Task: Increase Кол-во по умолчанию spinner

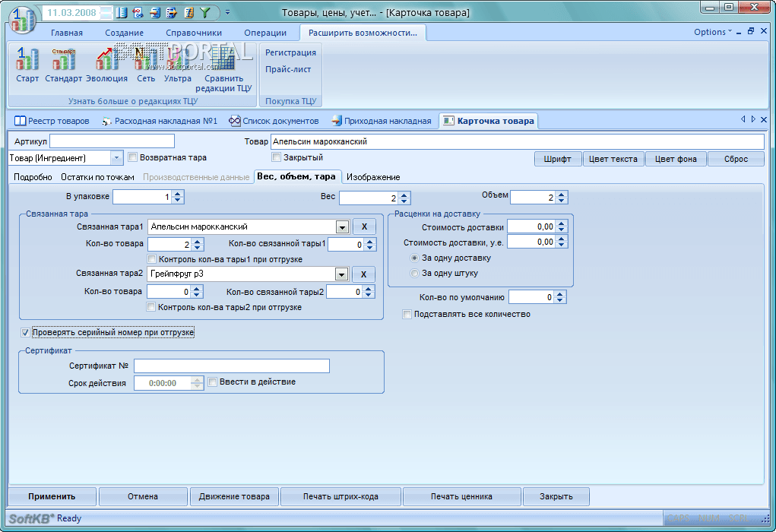Action: coord(559,294)
